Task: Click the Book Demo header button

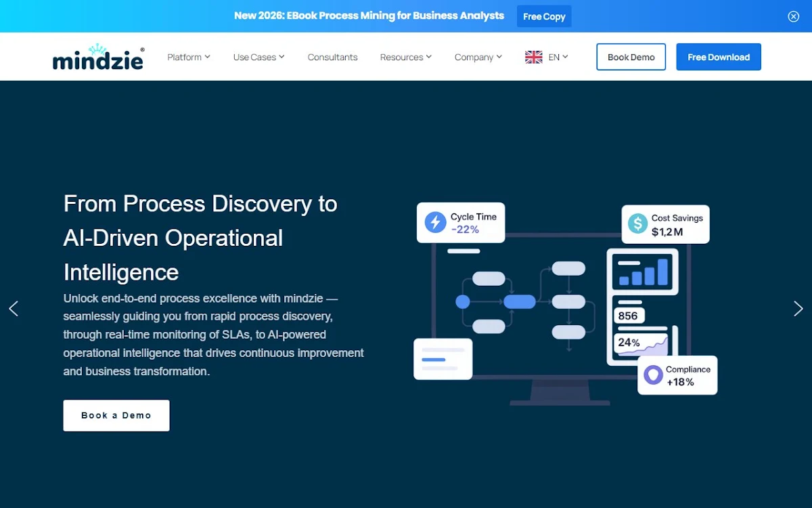Action: [631, 57]
